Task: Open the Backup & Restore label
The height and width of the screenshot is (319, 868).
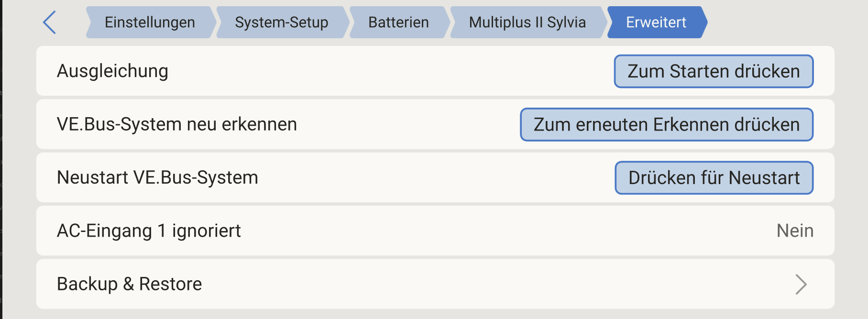Action: 129,284
